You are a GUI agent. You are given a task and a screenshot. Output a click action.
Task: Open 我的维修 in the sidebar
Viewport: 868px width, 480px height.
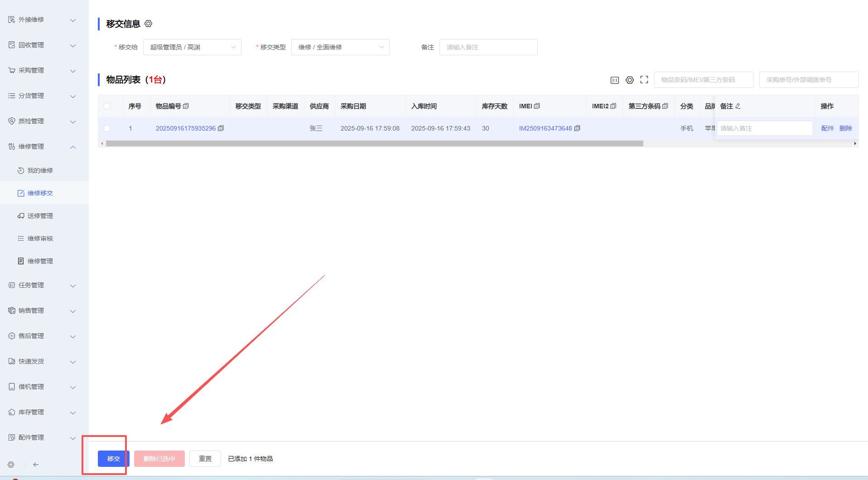[40, 170]
